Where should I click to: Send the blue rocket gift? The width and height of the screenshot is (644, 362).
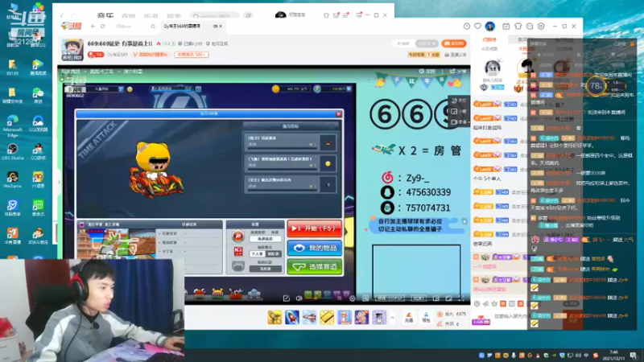tap(292, 317)
